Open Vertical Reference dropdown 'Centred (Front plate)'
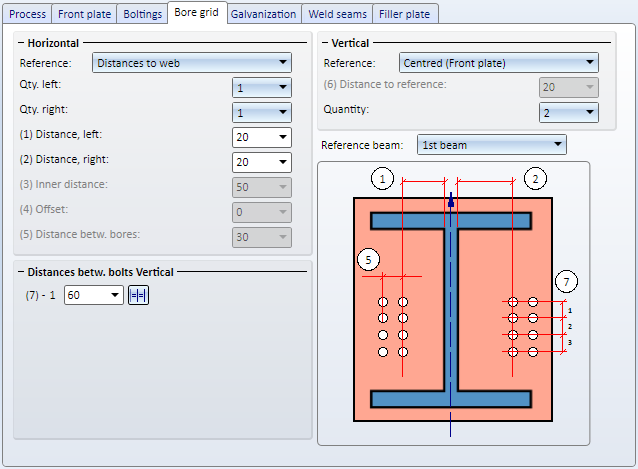The width and height of the screenshot is (638, 469). (499, 63)
